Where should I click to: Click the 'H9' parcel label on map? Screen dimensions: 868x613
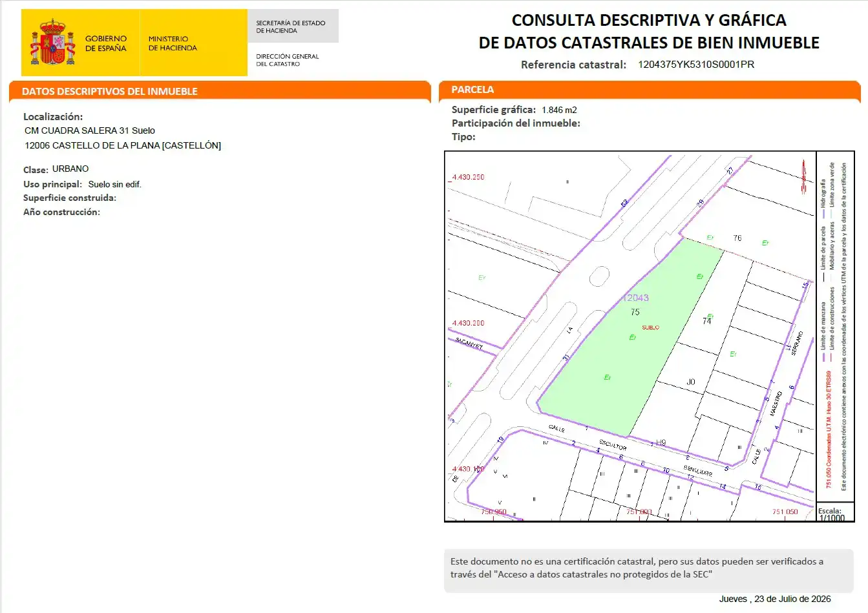661,443
